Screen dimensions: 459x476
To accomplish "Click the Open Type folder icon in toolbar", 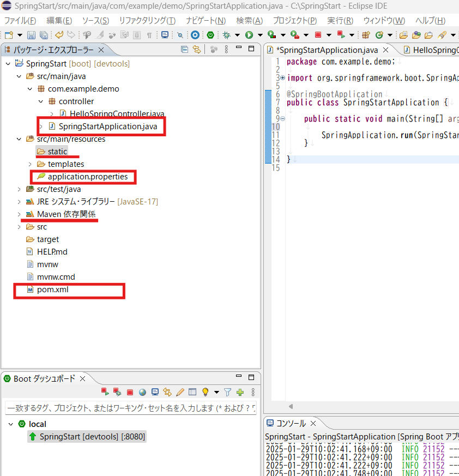I will point(403,35).
